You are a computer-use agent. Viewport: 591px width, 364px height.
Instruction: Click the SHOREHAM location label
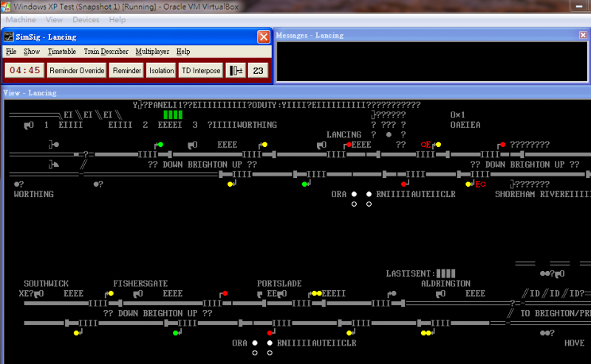pyautogui.click(x=515, y=194)
